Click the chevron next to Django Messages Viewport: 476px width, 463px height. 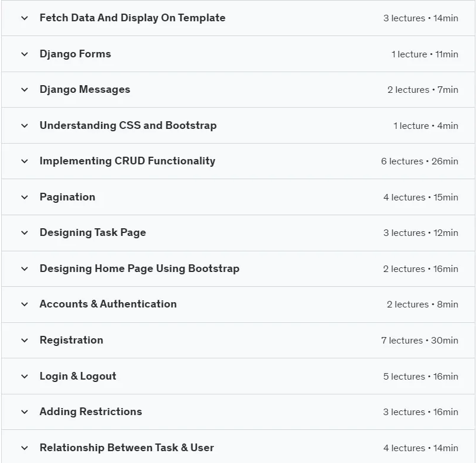[25, 89]
